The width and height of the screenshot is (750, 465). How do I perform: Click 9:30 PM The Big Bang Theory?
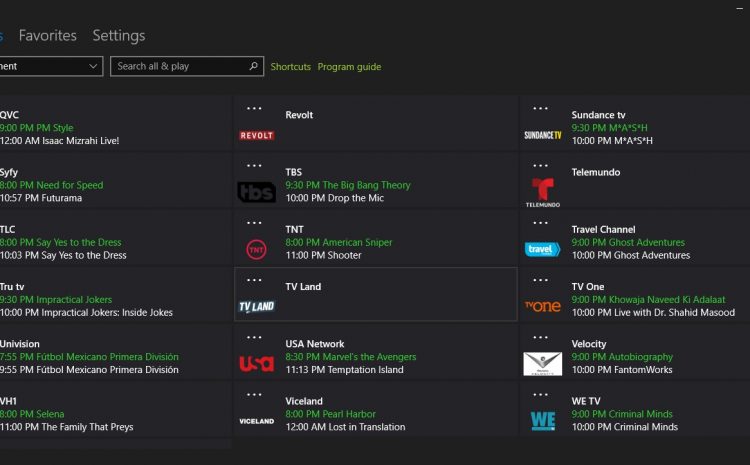pos(348,185)
